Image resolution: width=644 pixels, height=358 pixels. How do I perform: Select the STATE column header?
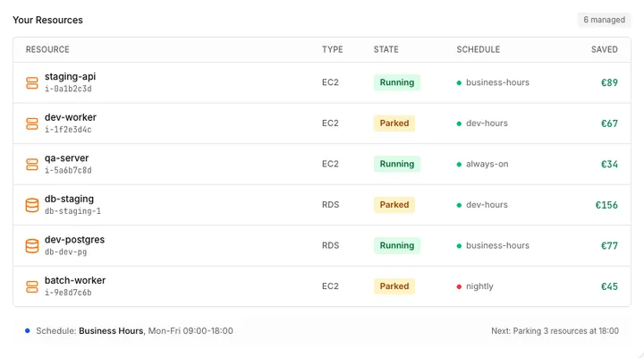coord(386,49)
